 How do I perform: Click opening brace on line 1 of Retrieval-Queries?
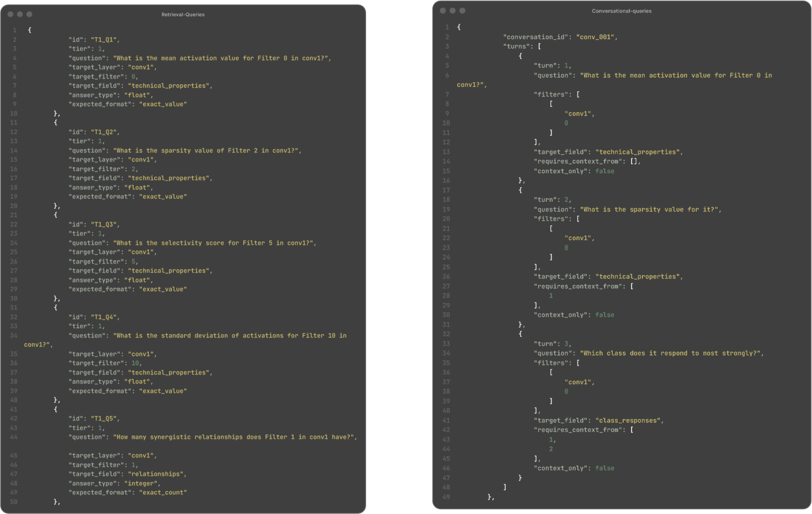pyautogui.click(x=30, y=30)
